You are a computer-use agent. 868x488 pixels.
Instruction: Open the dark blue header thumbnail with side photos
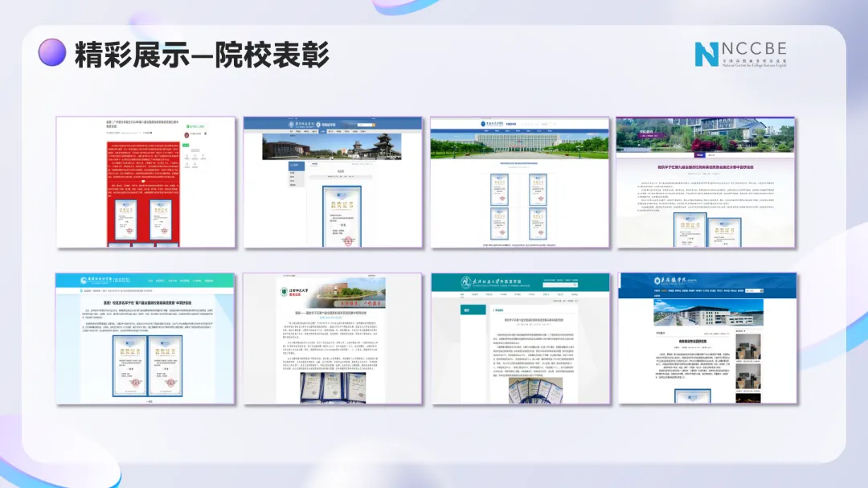click(x=708, y=338)
